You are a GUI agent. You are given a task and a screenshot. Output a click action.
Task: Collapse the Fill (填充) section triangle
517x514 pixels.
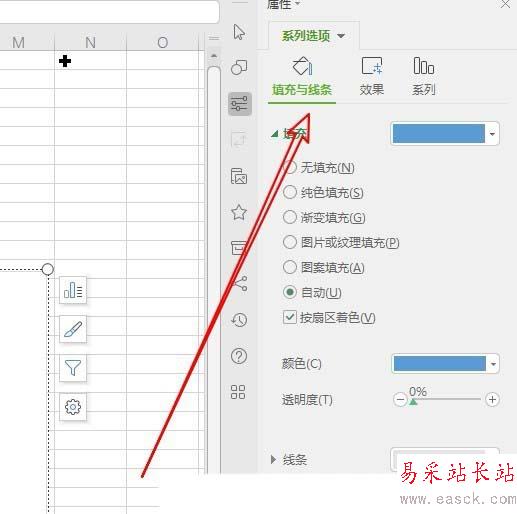(x=274, y=134)
